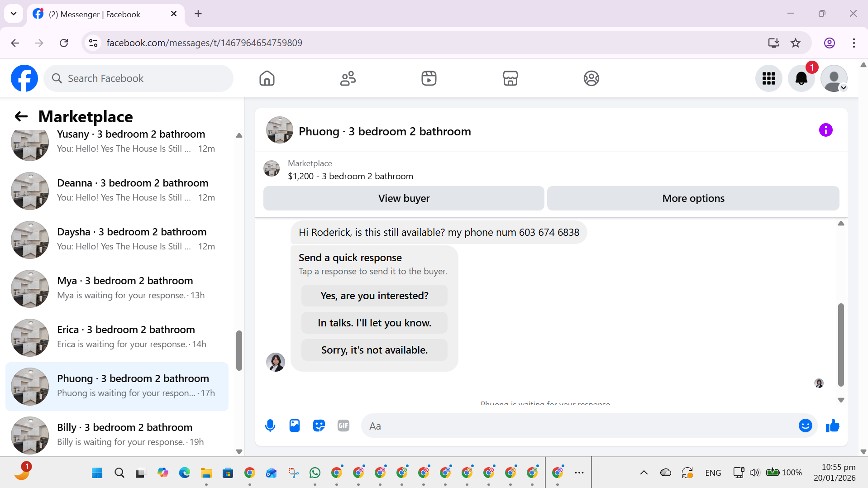Go to the Home feed icon
Viewport: 868px width, 488px height.
267,78
